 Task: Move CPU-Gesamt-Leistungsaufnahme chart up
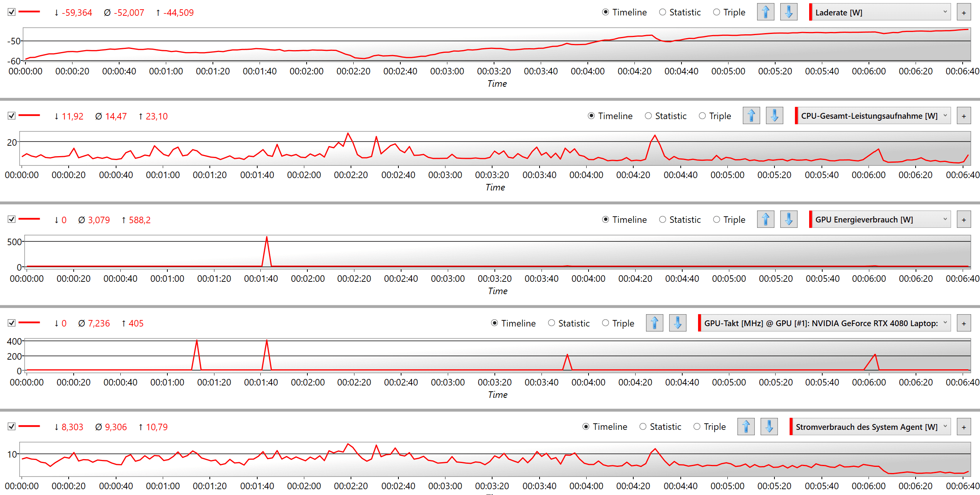[751, 116]
